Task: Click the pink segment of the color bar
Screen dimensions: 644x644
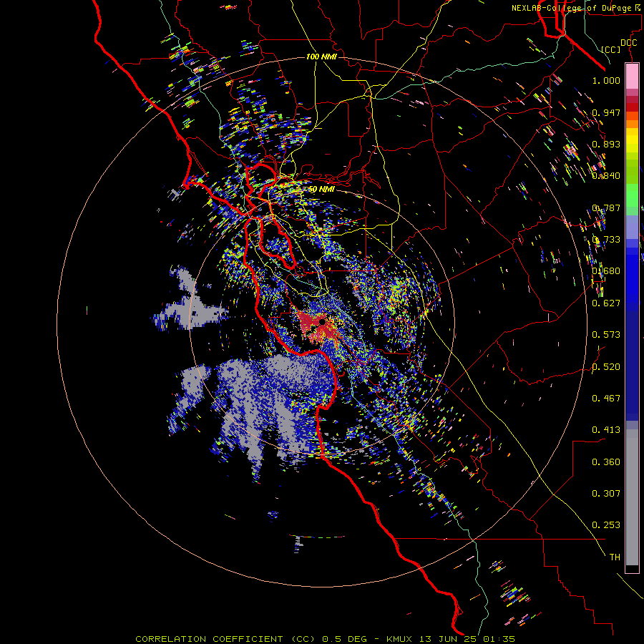Action: (x=632, y=76)
